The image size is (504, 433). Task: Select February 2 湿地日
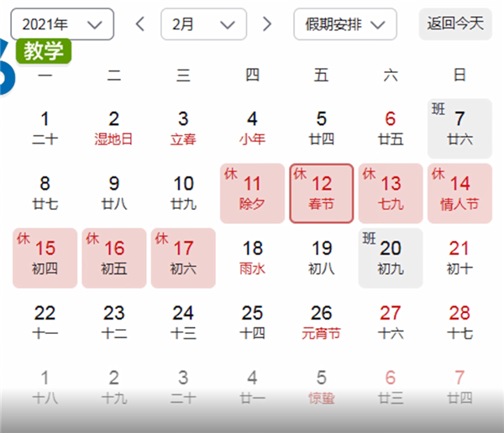pyautogui.click(x=114, y=128)
